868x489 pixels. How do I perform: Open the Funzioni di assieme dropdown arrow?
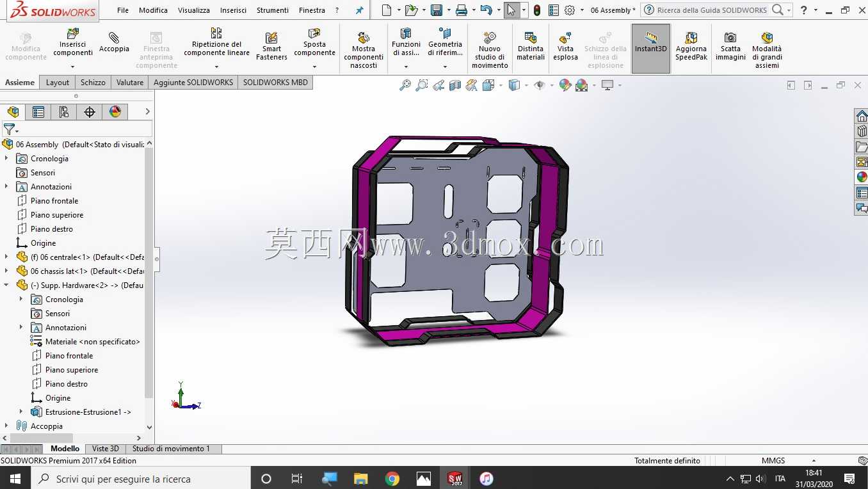406,67
